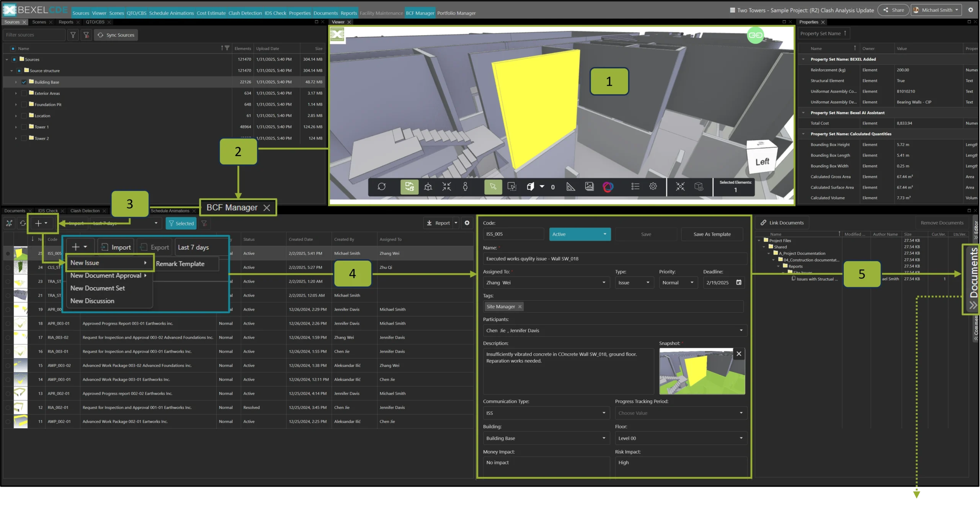980x506 pixels.
Task: Open the measure triangle ruler tool
Action: click(570, 186)
